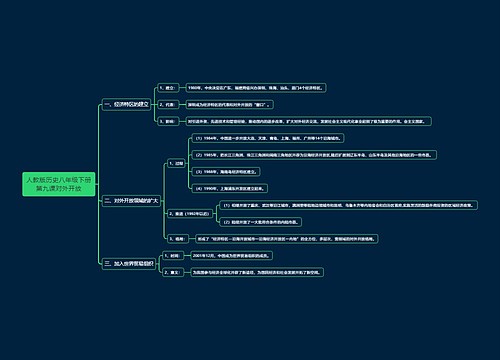Select the short (2) node under 推进
Viewport: 500px width, 360px height.
click(261, 222)
